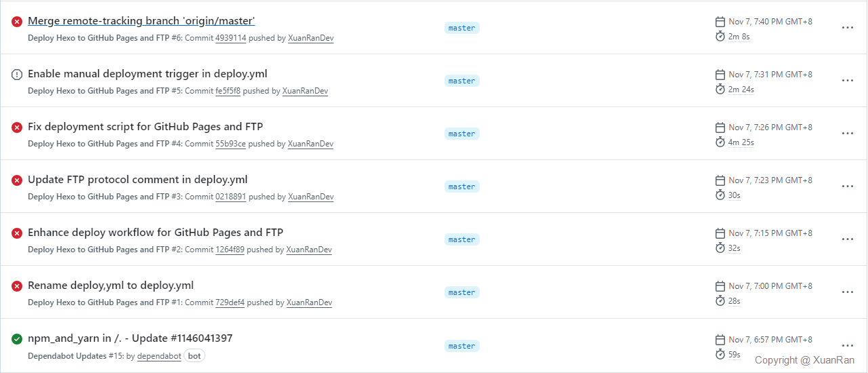Show more options for Update FTP protocol comment run
This screenshot has height=373, width=868.
pyautogui.click(x=847, y=186)
